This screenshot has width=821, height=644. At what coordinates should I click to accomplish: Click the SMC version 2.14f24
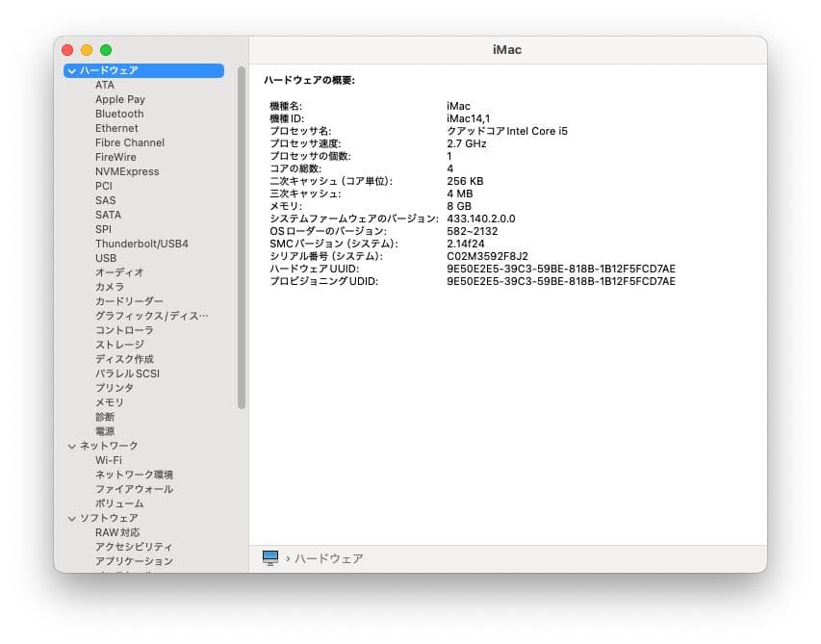(466, 244)
